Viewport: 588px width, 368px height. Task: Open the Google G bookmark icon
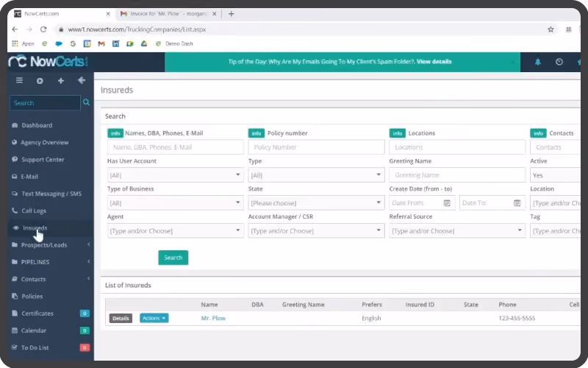pos(73,43)
